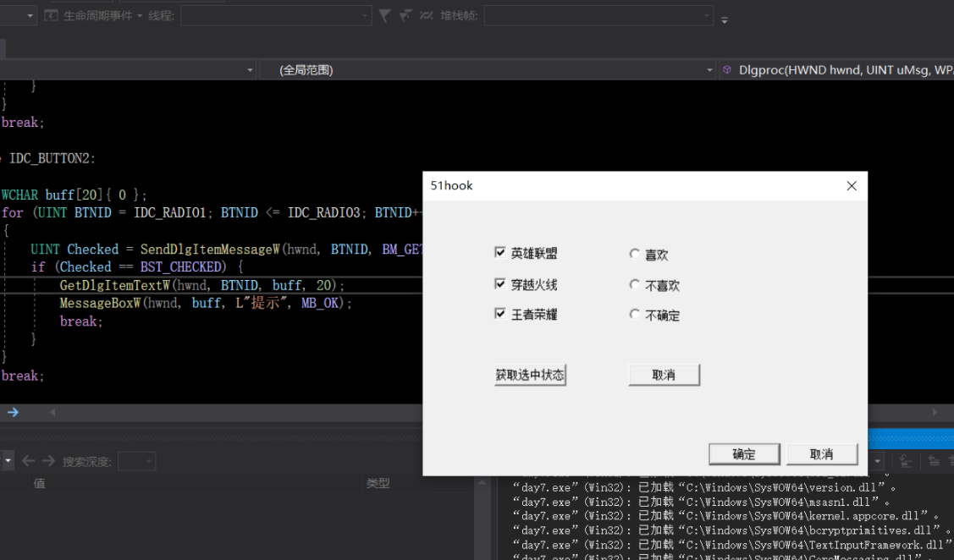
Task: Click the IDC_BUTTON2 case label
Action: click(52, 159)
